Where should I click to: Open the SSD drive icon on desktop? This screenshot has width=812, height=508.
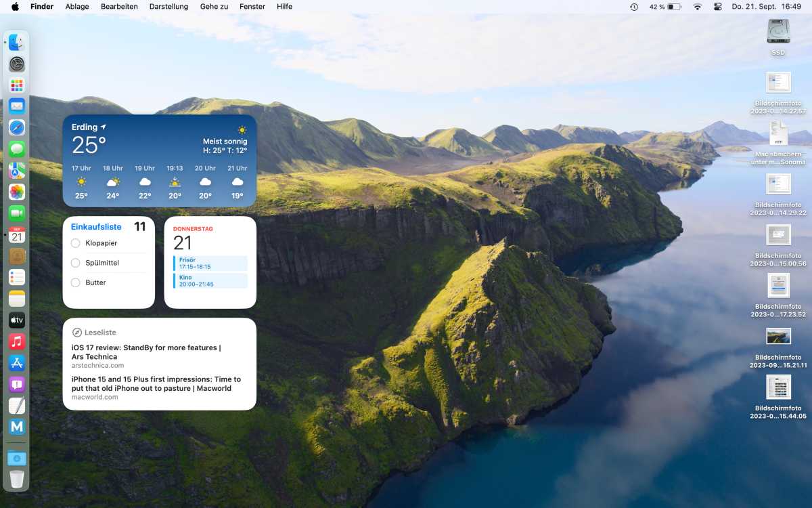(778, 33)
